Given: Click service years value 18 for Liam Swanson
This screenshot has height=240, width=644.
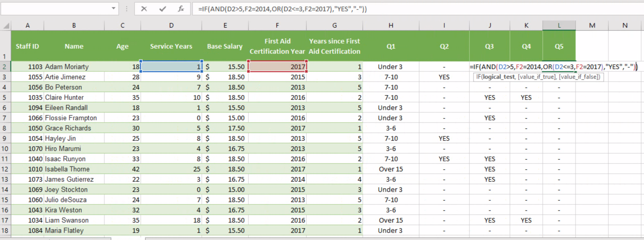Looking at the screenshot, I should coord(171,220).
